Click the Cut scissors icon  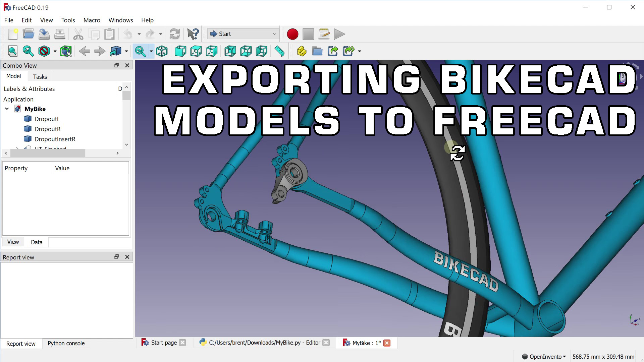coord(78,34)
